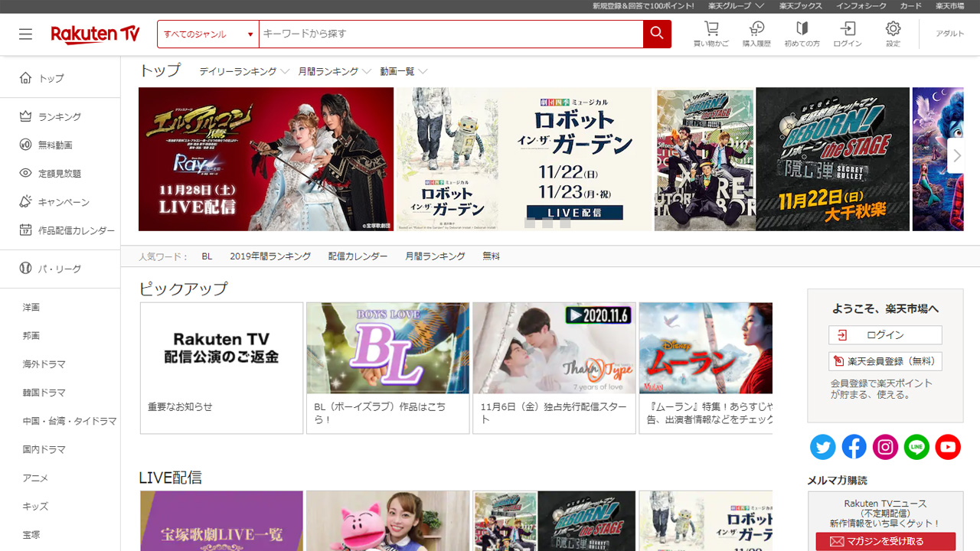The width and height of the screenshot is (980, 551).
Task: Select 韓国ドラマ in the sidebar
Action: [44, 393]
